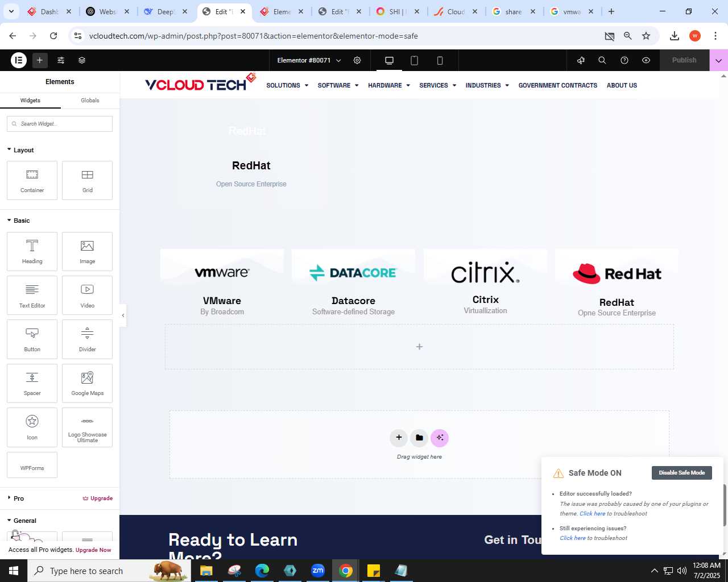Viewport: 728px width, 582px height.
Task: Select the Icon widget
Action: [32, 427]
